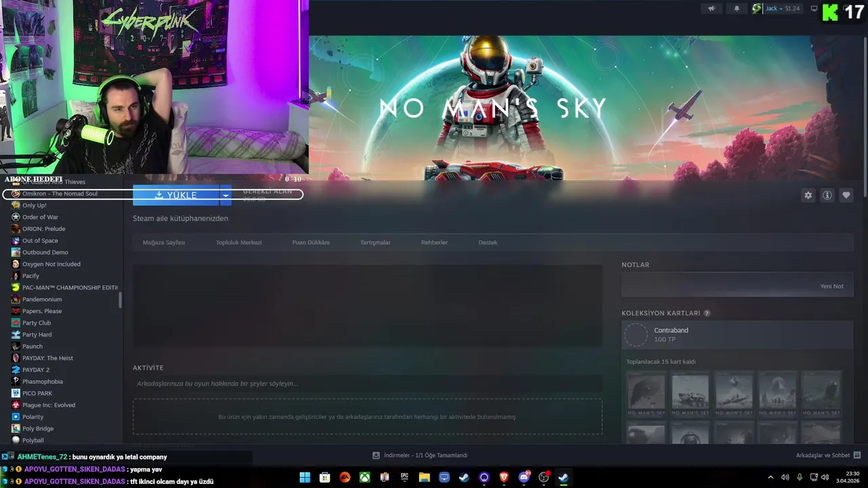The image size is (868, 488).
Task: Select Party Hard in the library
Action: coord(37,335)
